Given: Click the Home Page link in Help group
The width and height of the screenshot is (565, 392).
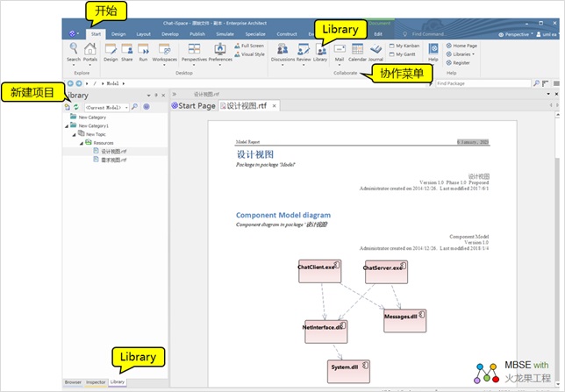Looking at the screenshot, I should [x=464, y=46].
